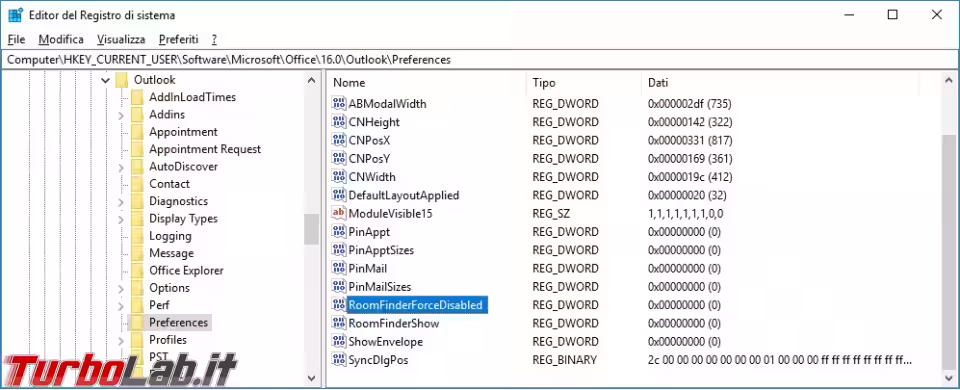960x390 pixels.
Task: Open the Modifica menu
Action: 61,39
